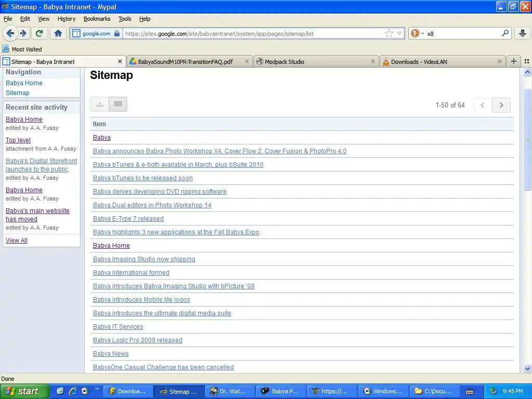The width and height of the screenshot is (532, 399).
Task: Click the browser Forward arrow button
Action: click(23, 33)
